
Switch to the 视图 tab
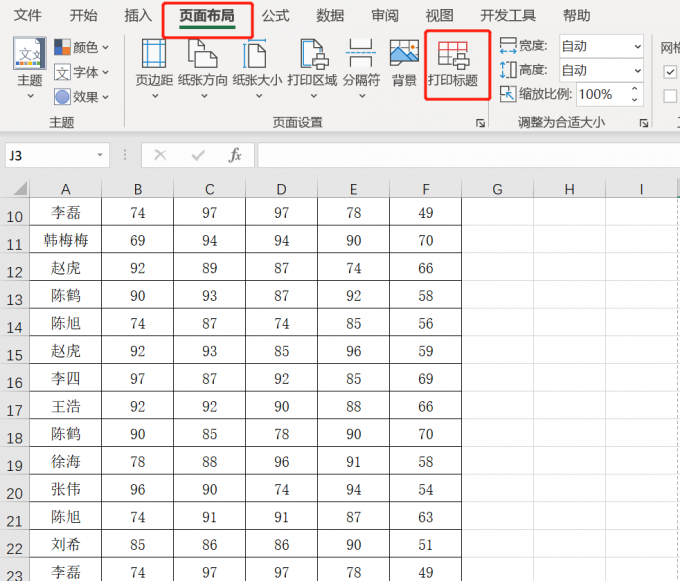pyautogui.click(x=439, y=16)
